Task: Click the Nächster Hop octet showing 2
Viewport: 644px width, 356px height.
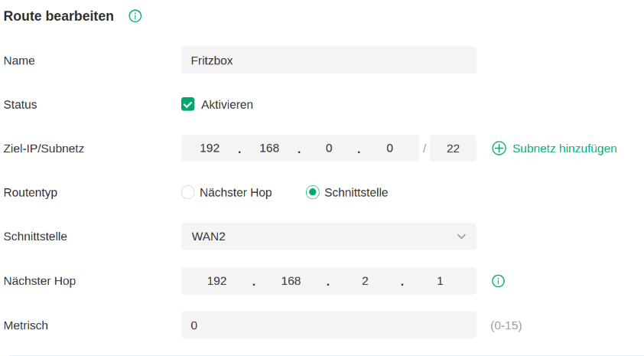Action: tap(365, 281)
